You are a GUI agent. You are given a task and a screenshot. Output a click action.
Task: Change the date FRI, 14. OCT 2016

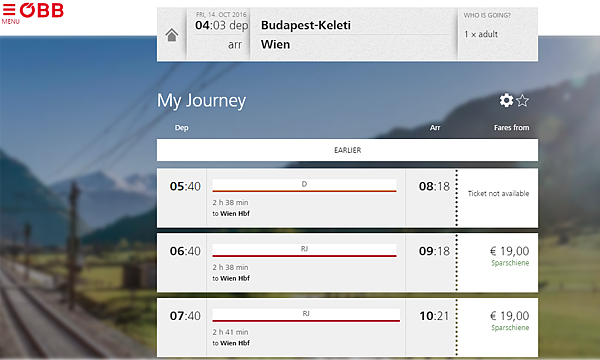(x=221, y=15)
